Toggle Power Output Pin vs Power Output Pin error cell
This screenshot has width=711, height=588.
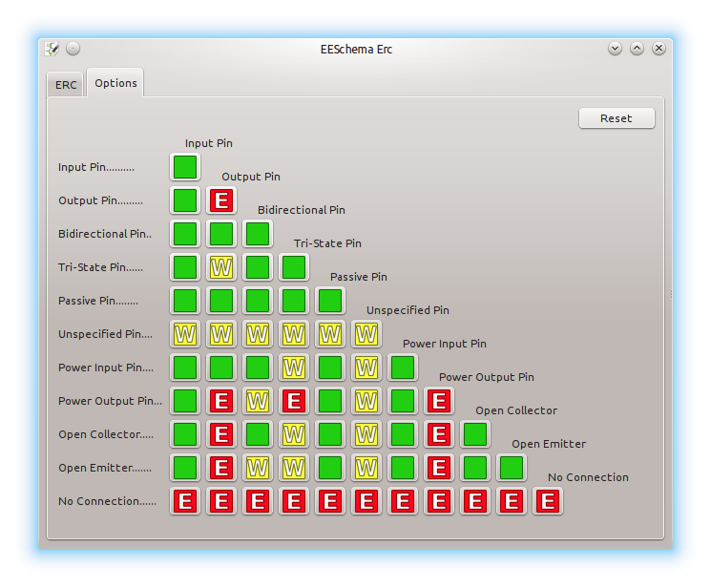[x=439, y=401]
